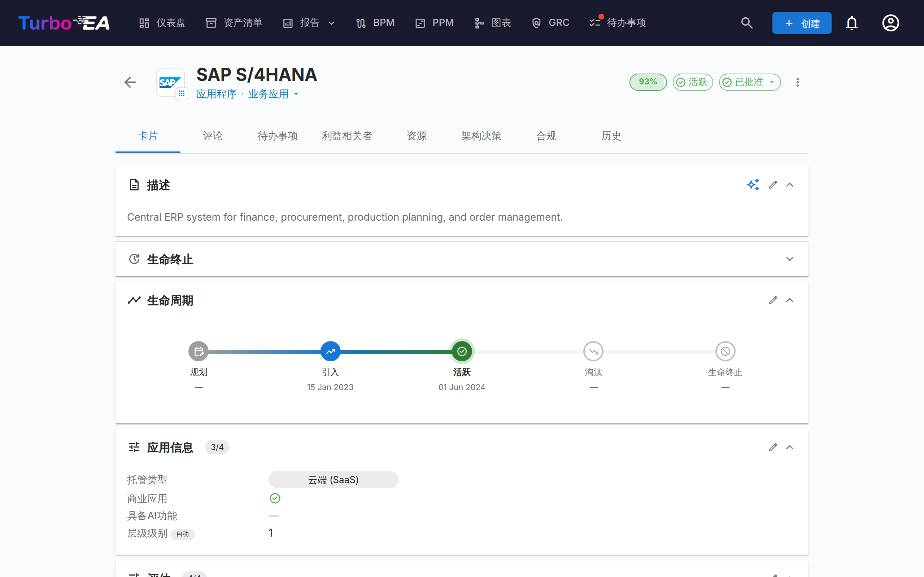Open the three-dot more options menu
924x577 pixels.
(797, 82)
